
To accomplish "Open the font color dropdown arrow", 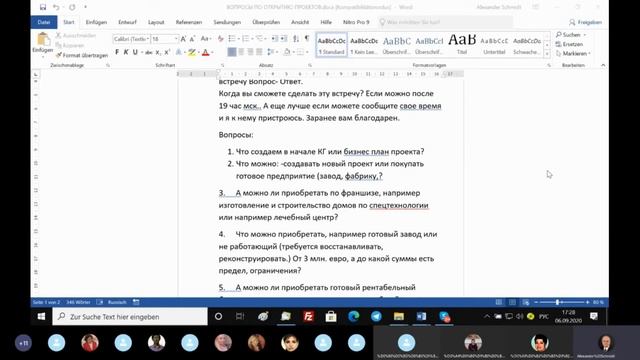I will click(x=212, y=52).
